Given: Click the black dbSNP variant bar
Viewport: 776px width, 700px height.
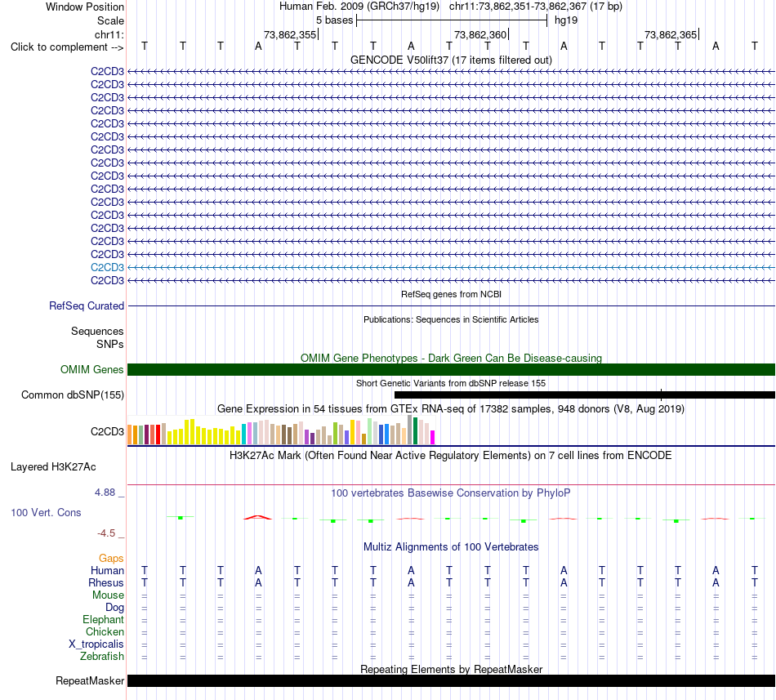Looking at the screenshot, I should 585,395.
